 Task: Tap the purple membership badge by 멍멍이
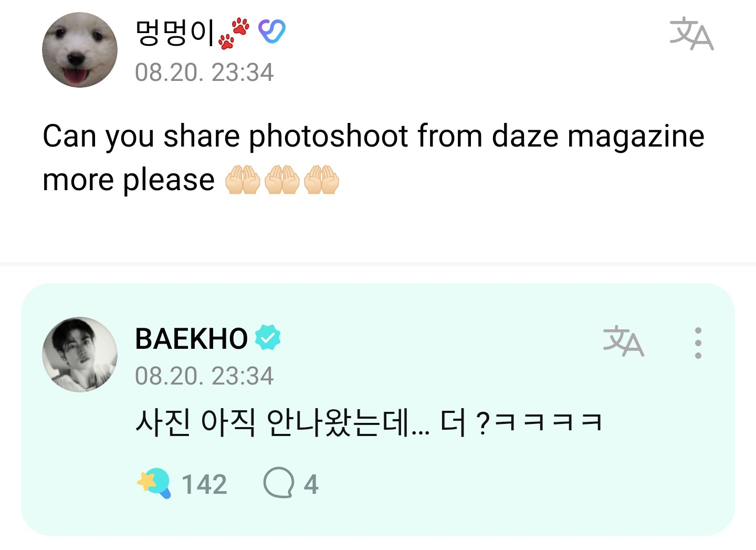(272, 32)
